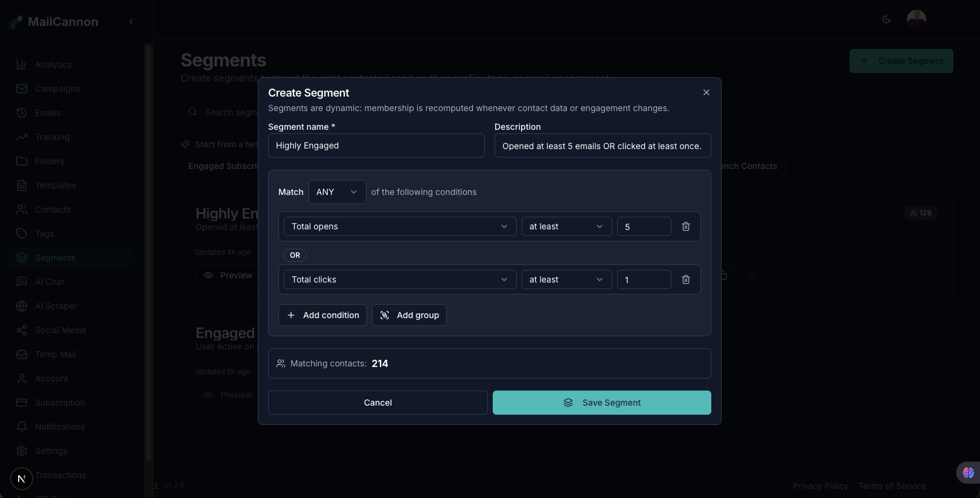This screenshot has height=498, width=980.
Task: Click Cancel button
Action: point(378,403)
